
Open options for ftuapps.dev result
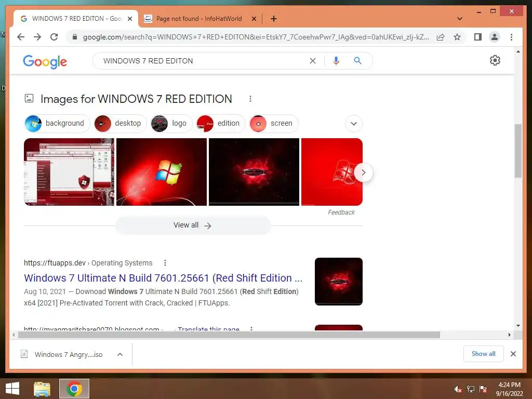(165, 263)
